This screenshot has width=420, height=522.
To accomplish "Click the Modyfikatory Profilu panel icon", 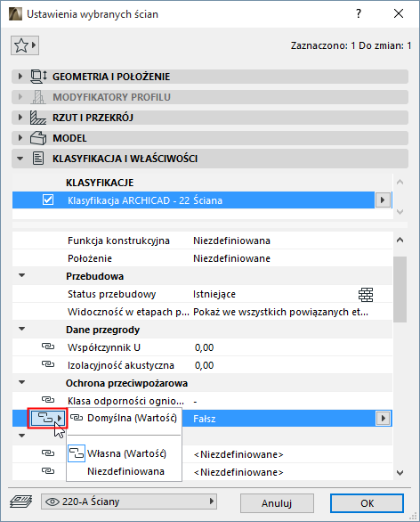I will (x=38, y=97).
